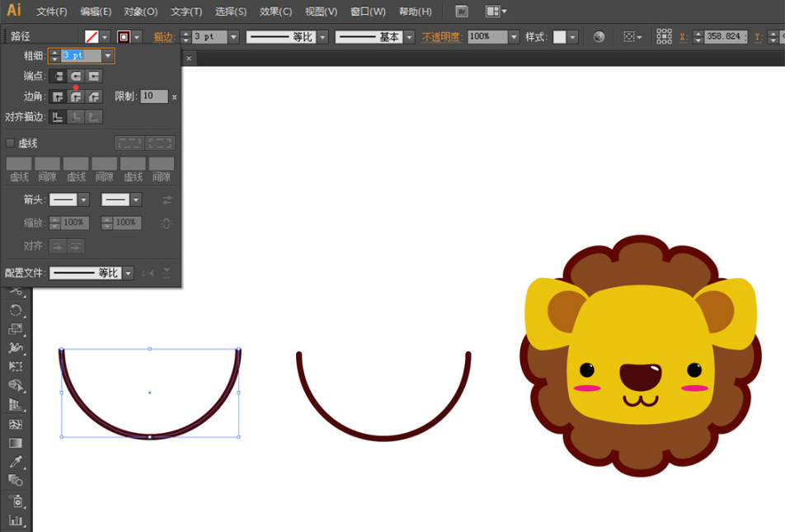Select the Mesh tool
Screen dimensions: 785x532
(16, 424)
